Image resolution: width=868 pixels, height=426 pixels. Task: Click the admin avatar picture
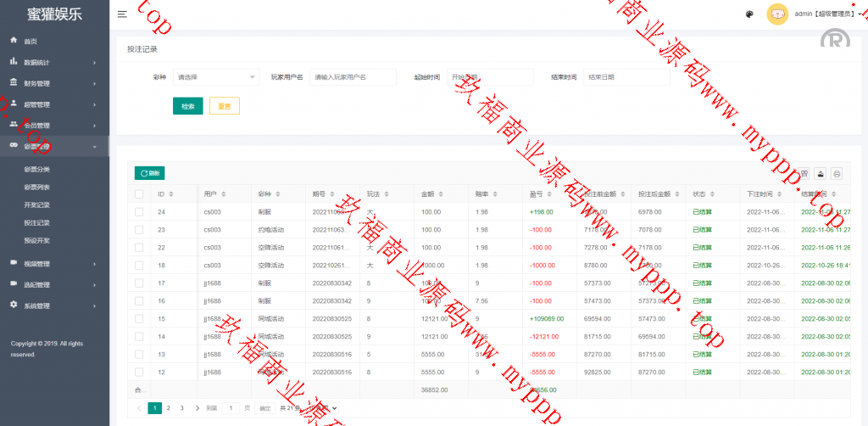pyautogui.click(x=777, y=14)
